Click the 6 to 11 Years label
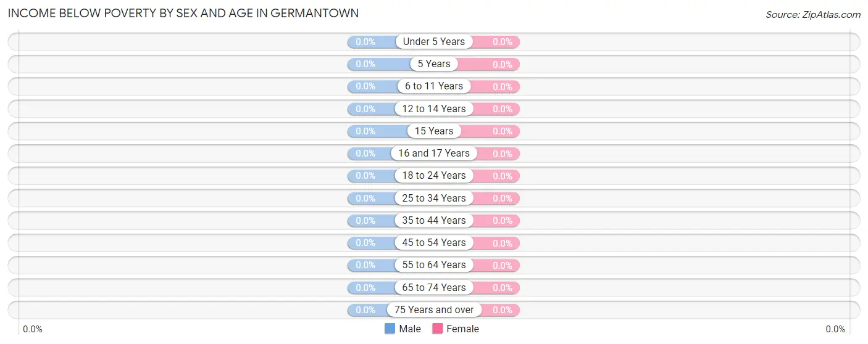Image resolution: width=868 pixels, height=344 pixels. point(434,86)
